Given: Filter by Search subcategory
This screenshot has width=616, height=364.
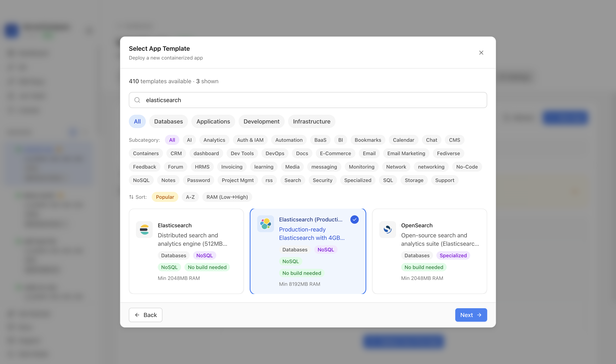Looking at the screenshot, I should click(292, 180).
